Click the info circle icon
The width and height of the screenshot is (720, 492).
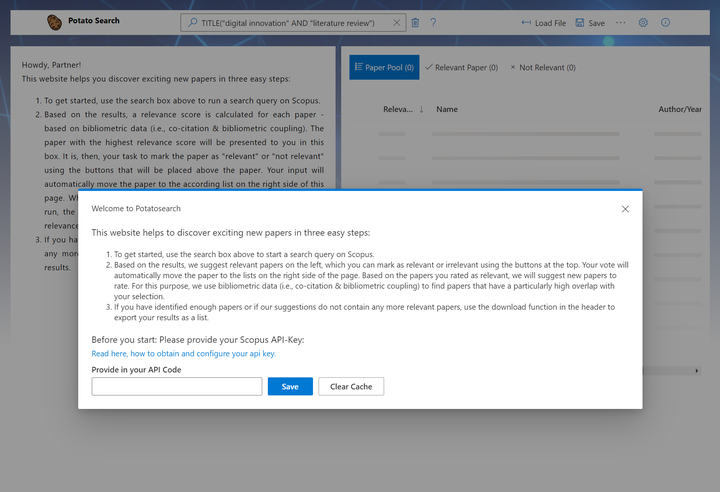click(666, 22)
